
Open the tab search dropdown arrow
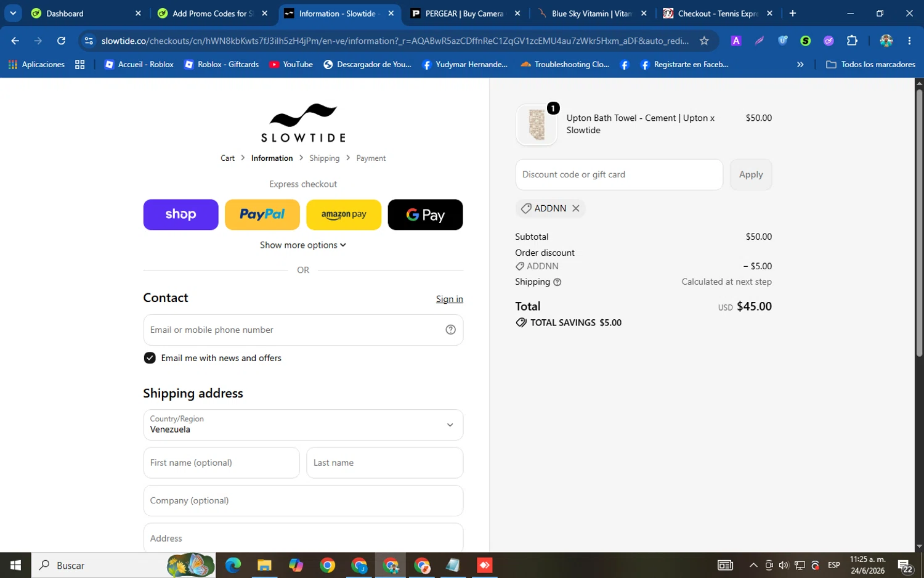(13, 14)
